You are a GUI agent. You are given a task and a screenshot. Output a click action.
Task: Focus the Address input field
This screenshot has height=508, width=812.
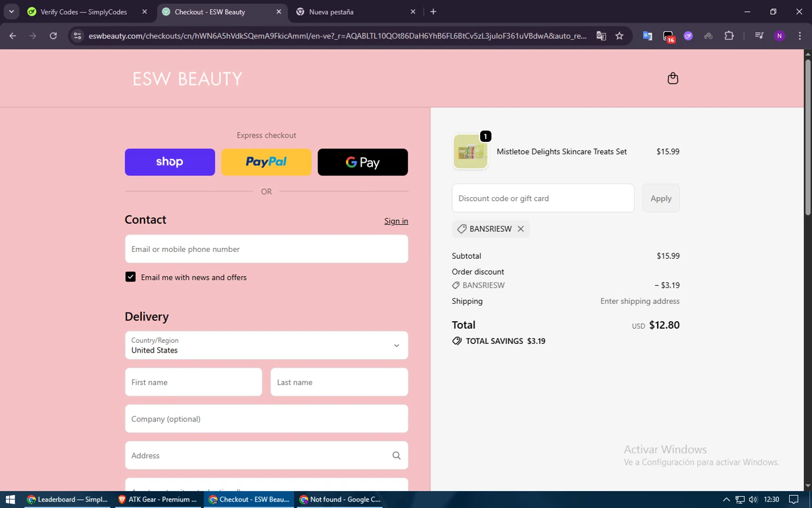[266, 455]
